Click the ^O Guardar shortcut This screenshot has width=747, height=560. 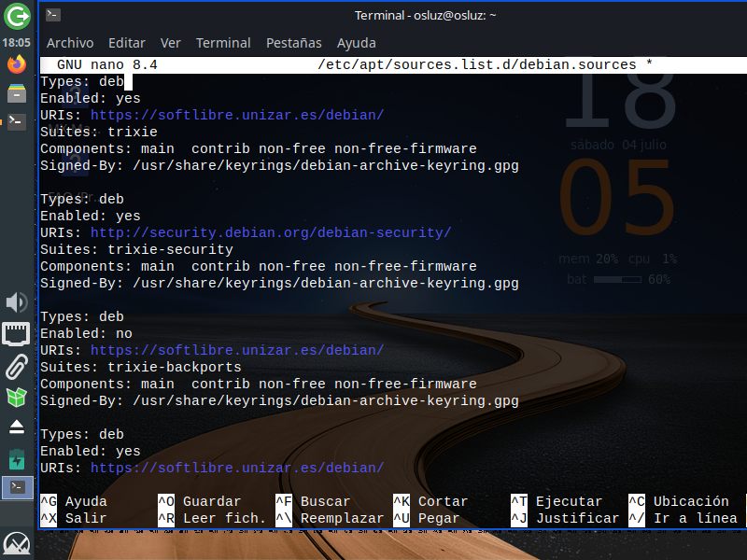tap(200, 501)
